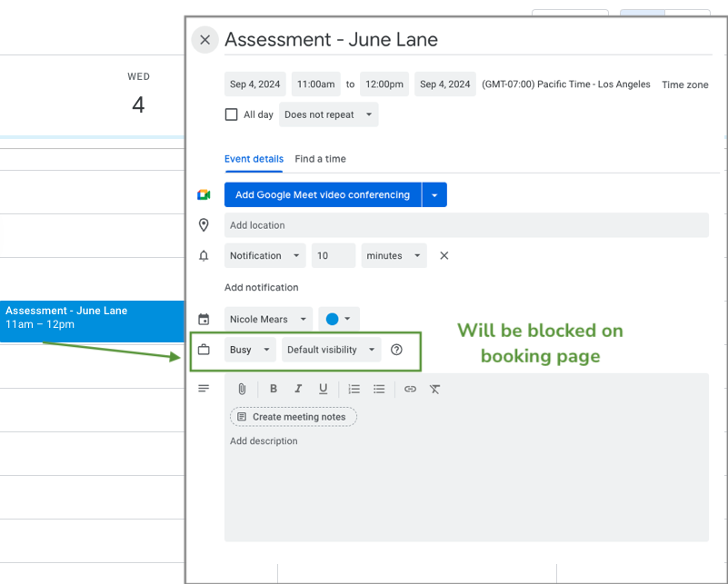Switch to the Event details tab
Image resolution: width=728 pixels, height=584 pixels.
coord(254,159)
